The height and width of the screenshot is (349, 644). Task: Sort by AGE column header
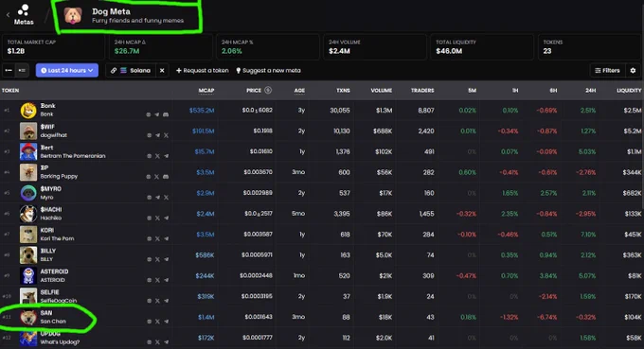point(299,91)
